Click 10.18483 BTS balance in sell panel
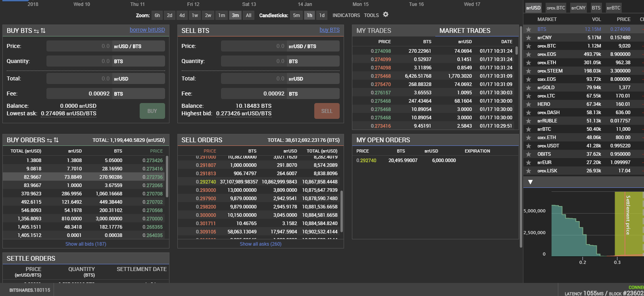 pyautogui.click(x=254, y=106)
